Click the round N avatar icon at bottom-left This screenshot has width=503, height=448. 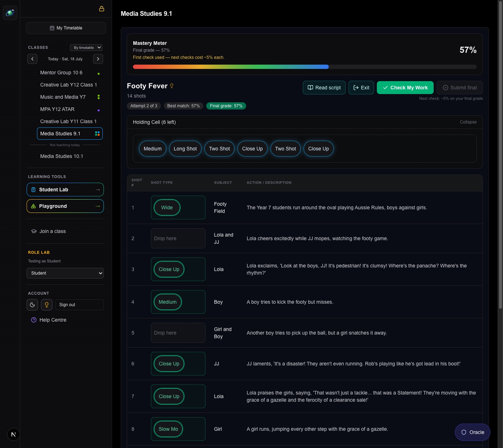click(13, 434)
